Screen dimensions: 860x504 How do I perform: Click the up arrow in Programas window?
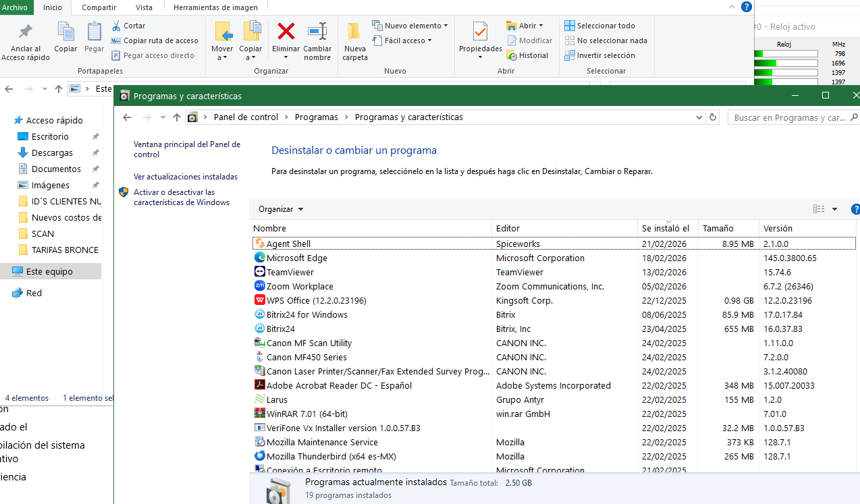tap(177, 117)
